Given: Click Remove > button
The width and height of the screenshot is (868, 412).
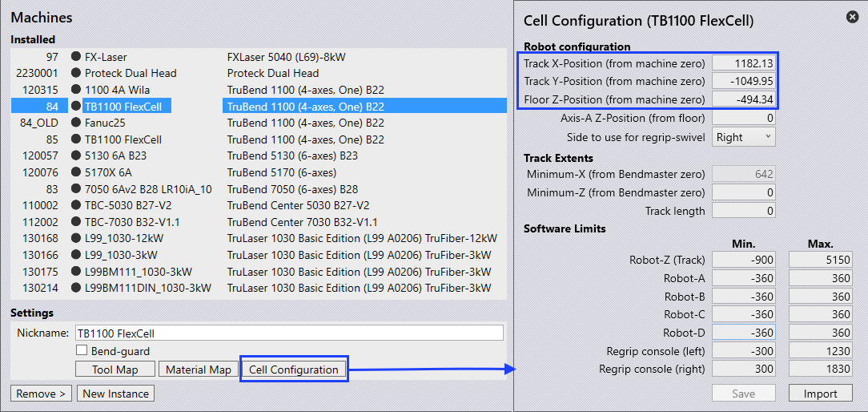Looking at the screenshot, I should point(42,394).
